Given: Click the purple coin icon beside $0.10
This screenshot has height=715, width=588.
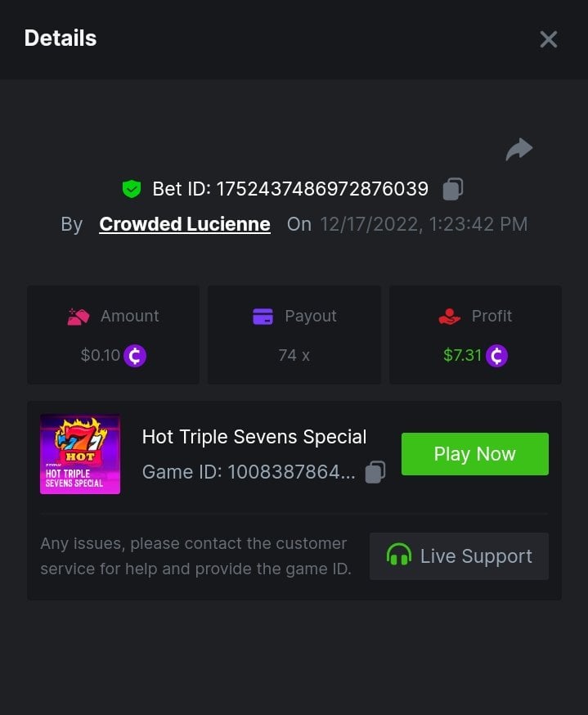Looking at the screenshot, I should click(135, 356).
